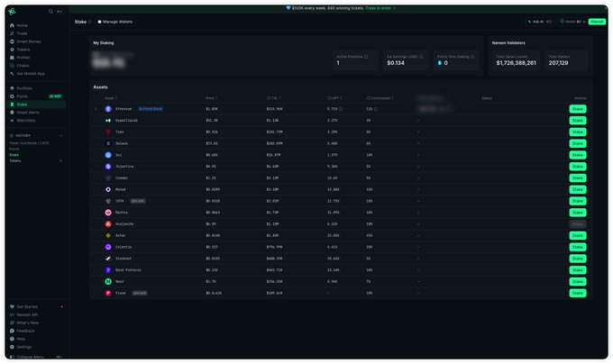The width and height of the screenshot is (613, 364).
Task: Remove Tokens entry from history
Action: (60, 161)
